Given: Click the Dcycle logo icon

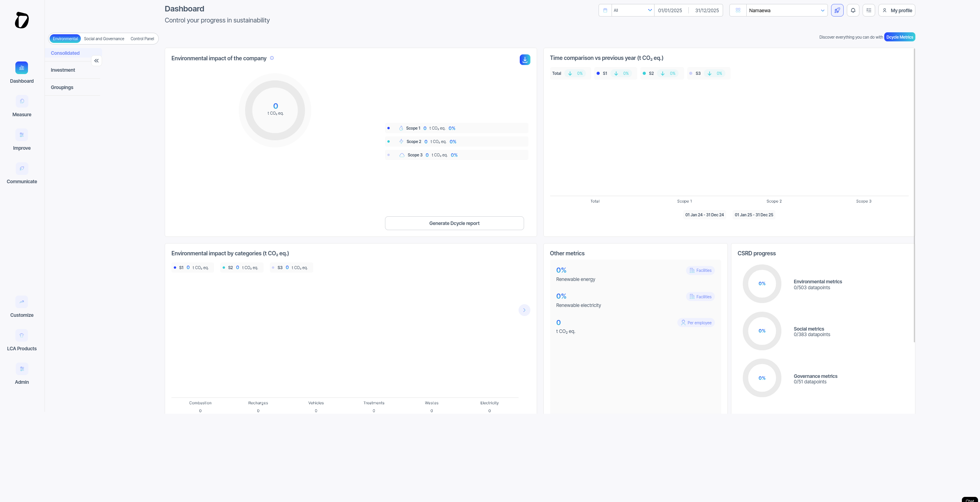Looking at the screenshot, I should coord(22,20).
